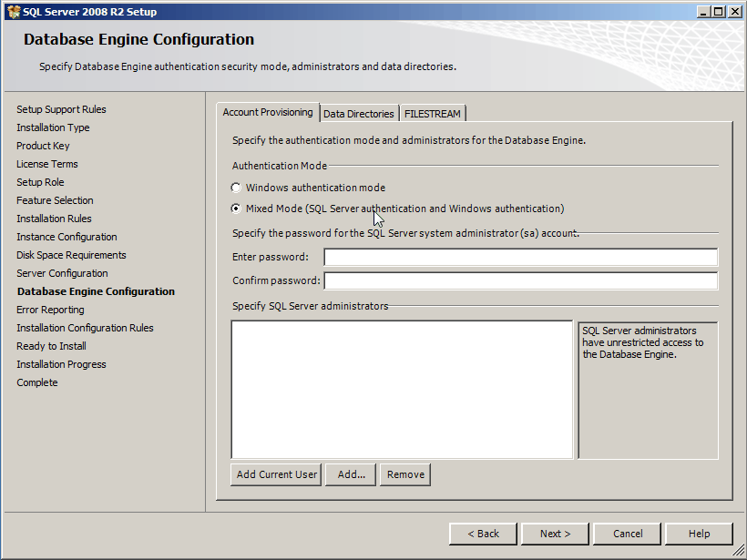Open Help for this setup page
This screenshot has width=747, height=560.
coord(699,534)
